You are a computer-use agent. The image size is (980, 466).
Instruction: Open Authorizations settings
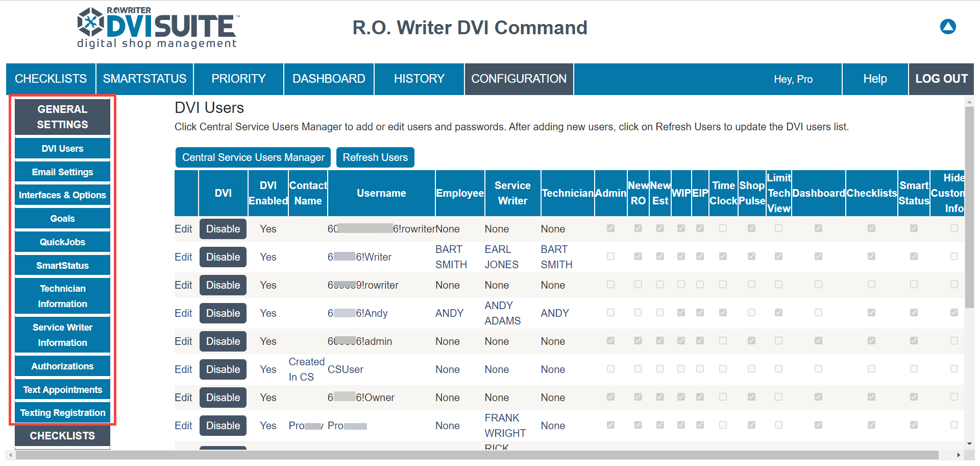(62, 366)
